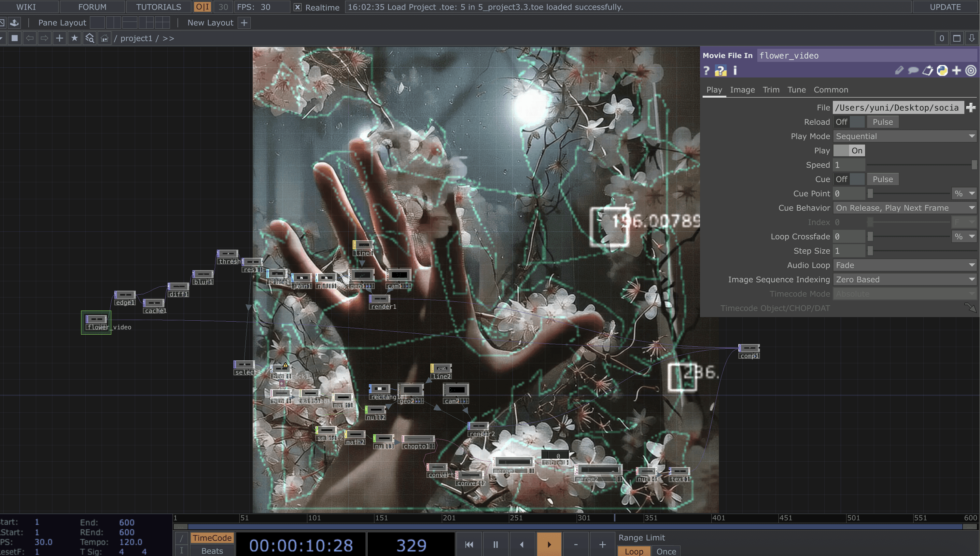Select Once range limit button

(666, 551)
